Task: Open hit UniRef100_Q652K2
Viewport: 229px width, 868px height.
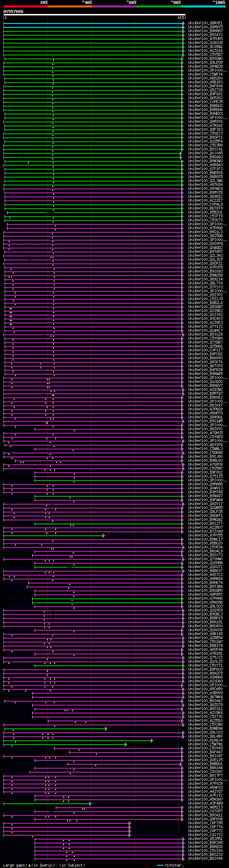Action: [205, 98]
